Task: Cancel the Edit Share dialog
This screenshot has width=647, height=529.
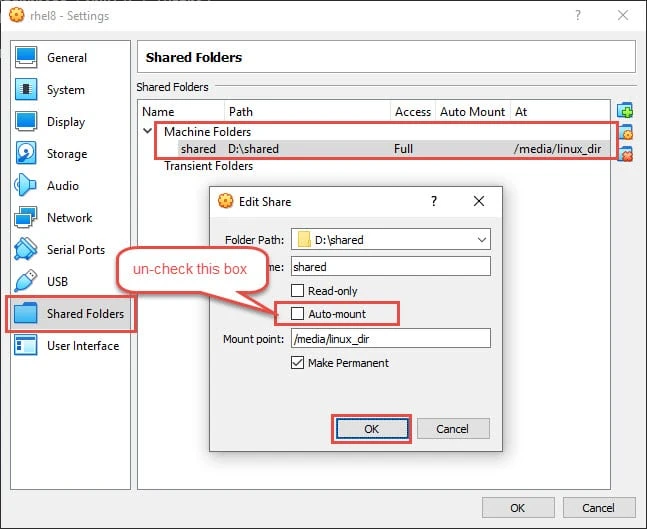Action: point(453,429)
